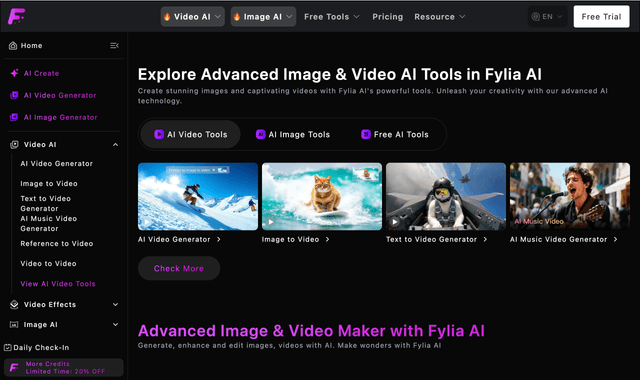The image size is (640, 380).
Task: Expand the Resource menu
Action: 440,17
